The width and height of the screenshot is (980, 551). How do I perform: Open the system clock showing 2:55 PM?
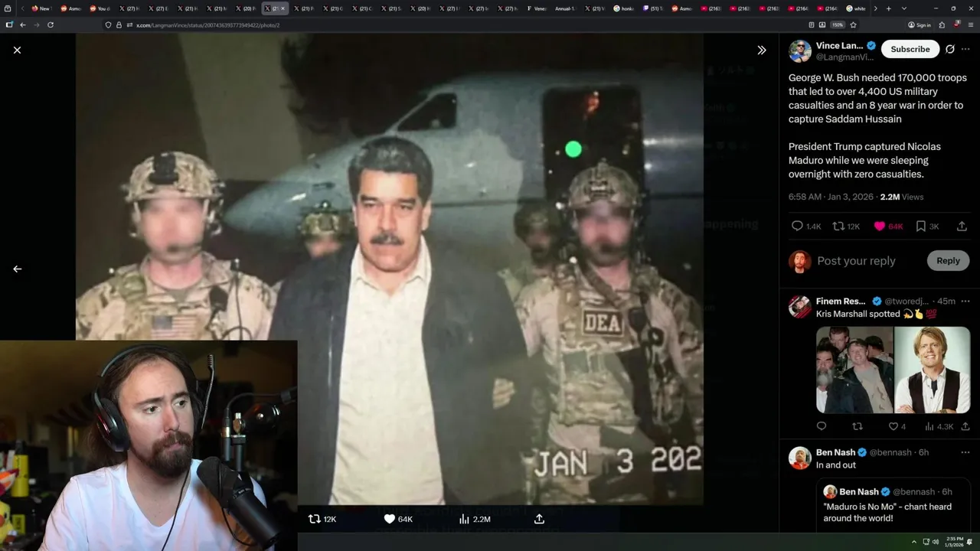[955, 542]
